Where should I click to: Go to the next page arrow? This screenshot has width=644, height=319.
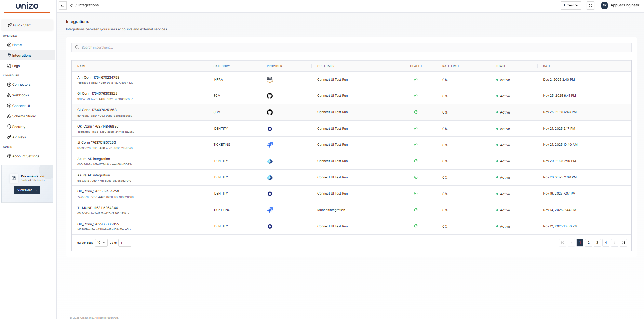pos(615,243)
